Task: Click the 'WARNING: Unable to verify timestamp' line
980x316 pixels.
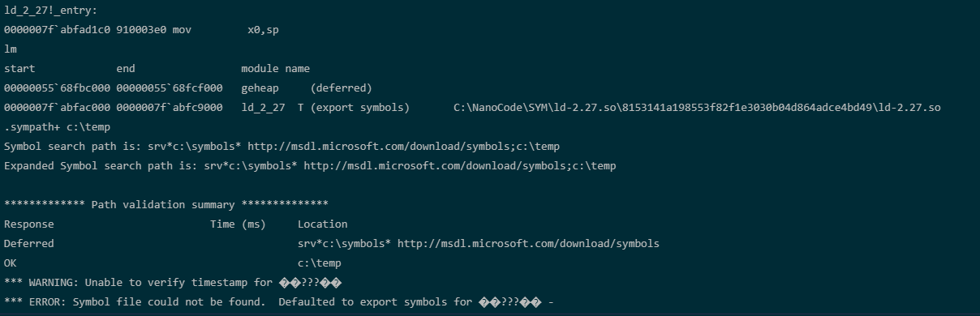Action: coord(173,283)
